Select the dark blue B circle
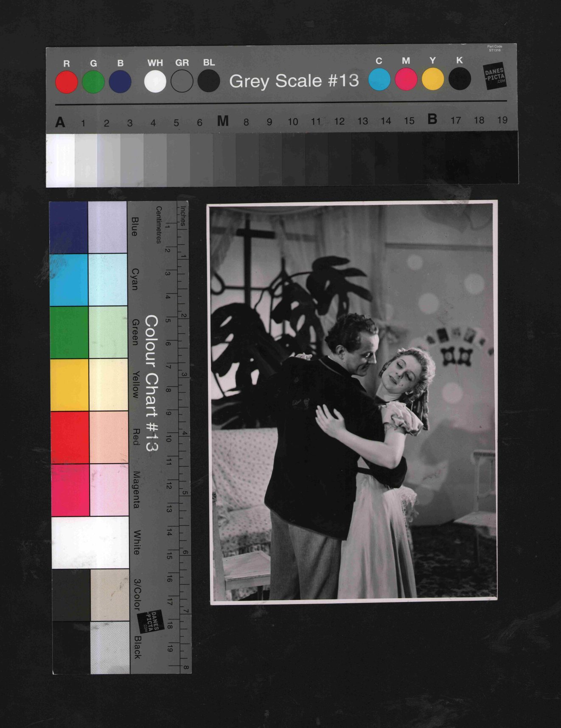 point(120,81)
